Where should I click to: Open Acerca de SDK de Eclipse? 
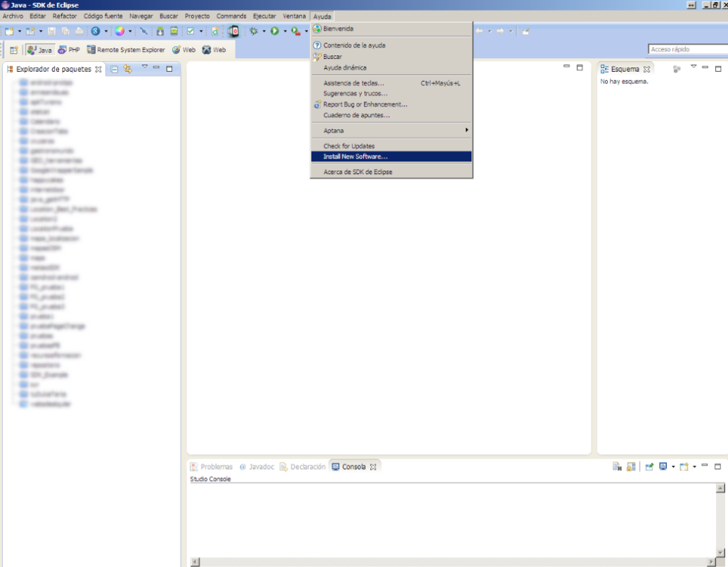point(392,172)
